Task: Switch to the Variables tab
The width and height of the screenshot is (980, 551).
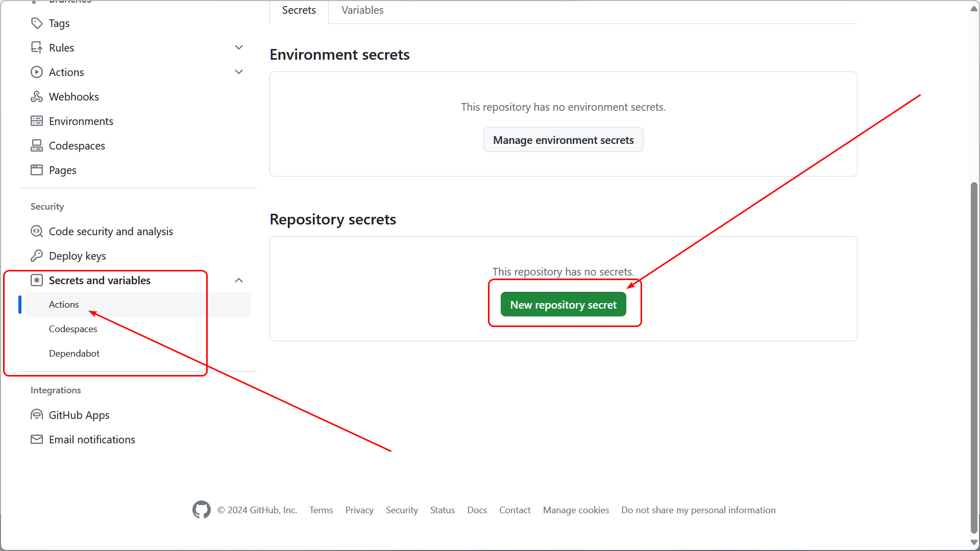Action: click(x=362, y=10)
